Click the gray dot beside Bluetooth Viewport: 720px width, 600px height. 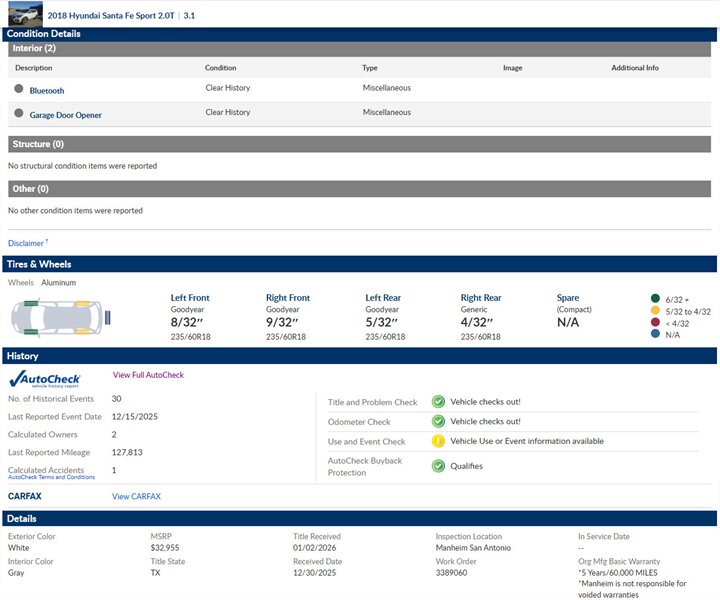pyautogui.click(x=19, y=89)
